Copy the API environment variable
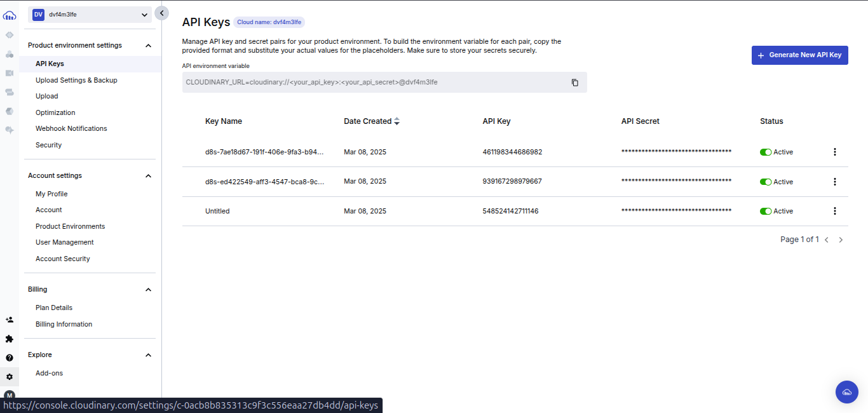The image size is (868, 413). [575, 83]
